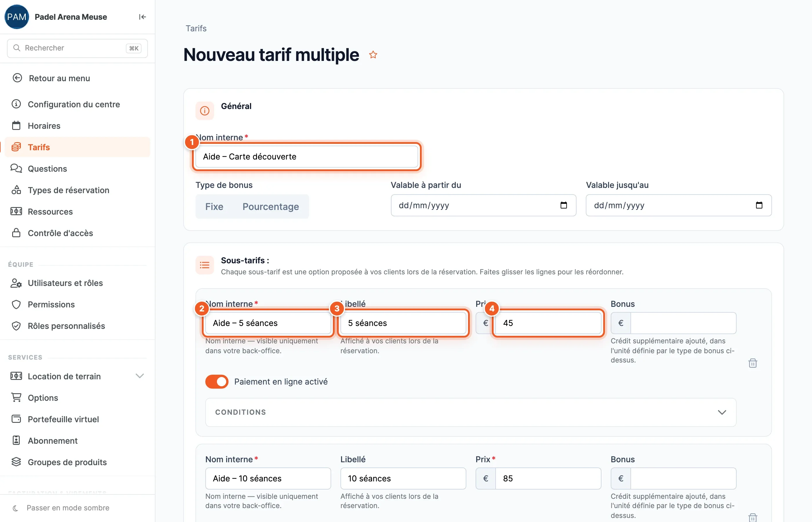812x522 pixels.
Task: Click the Général section info icon
Action: 205,110
